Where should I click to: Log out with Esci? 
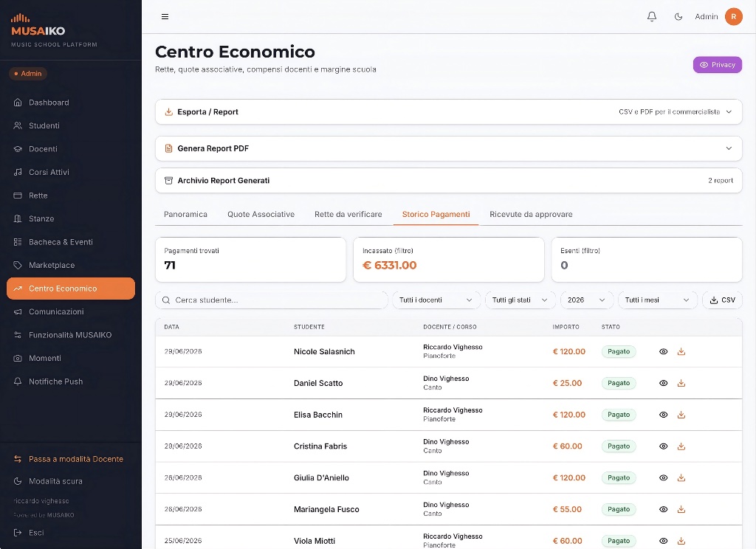point(71,533)
